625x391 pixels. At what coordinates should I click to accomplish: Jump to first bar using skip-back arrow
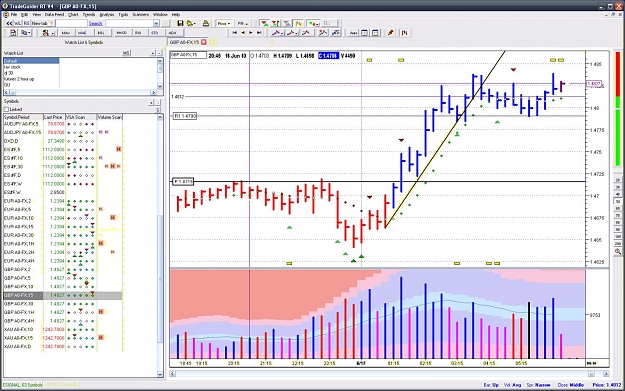[235, 33]
